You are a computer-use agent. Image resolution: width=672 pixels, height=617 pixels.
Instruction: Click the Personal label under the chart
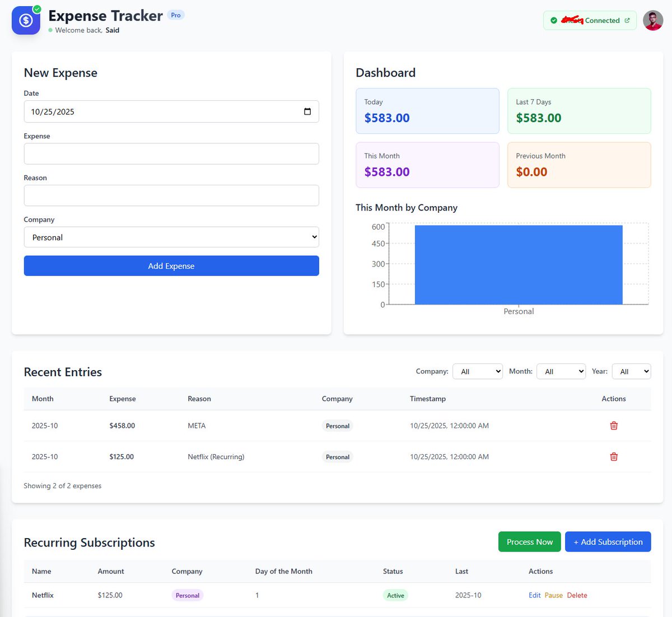click(519, 311)
